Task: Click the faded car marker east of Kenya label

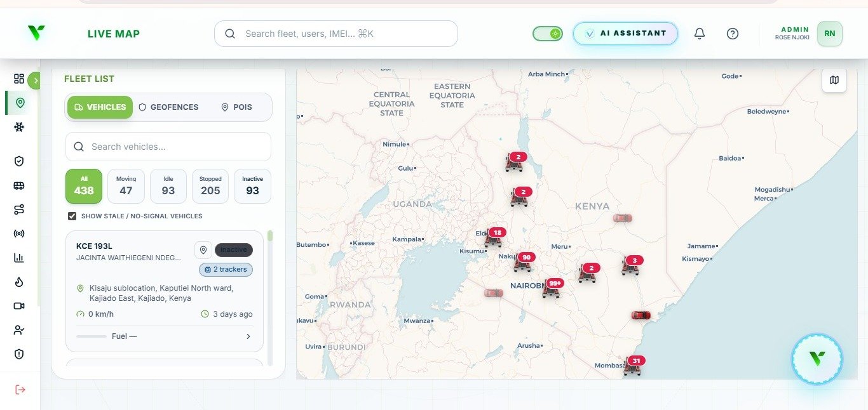Action: coord(623,218)
